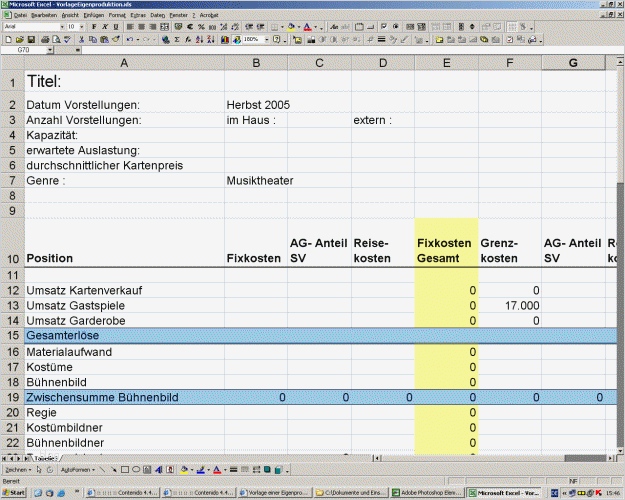The height and width of the screenshot is (500, 625).
Task: Expand the zoom percentage dropdown
Action: (x=265, y=39)
